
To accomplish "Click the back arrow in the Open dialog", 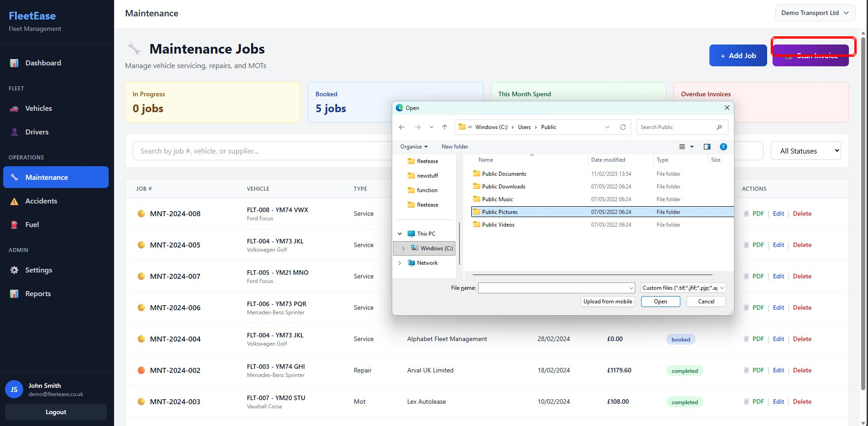I will tap(402, 127).
